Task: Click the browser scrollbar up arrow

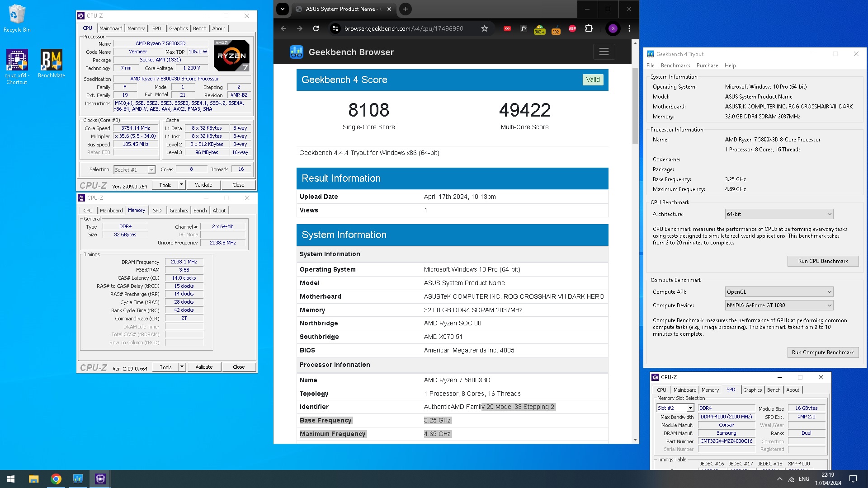Action: click(x=635, y=43)
